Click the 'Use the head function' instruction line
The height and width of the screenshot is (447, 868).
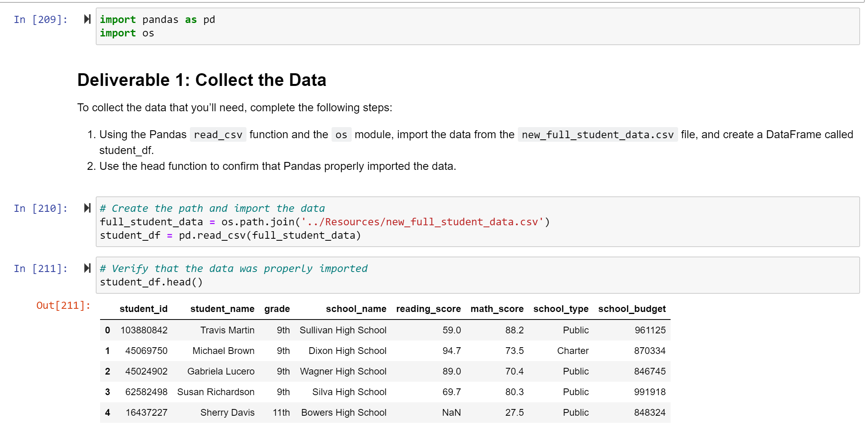pos(277,166)
